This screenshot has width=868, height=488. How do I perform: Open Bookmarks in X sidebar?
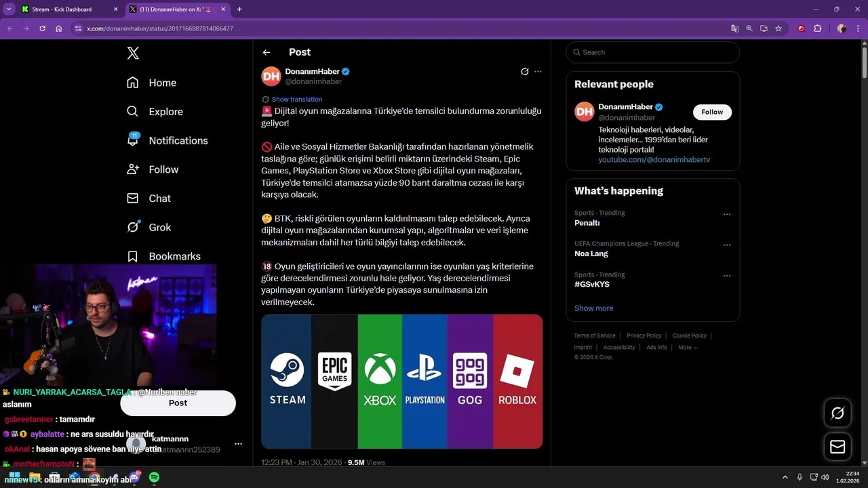tap(163, 256)
